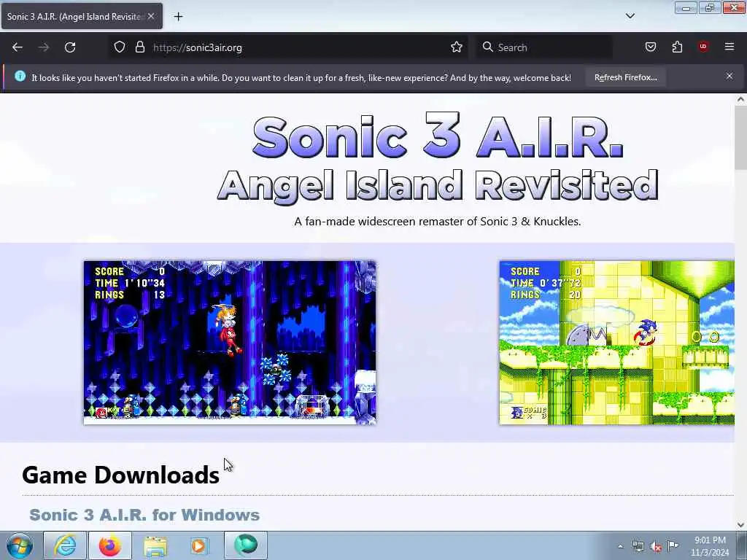Image resolution: width=747 pixels, height=560 pixels.
Task: Go back with the browser back arrow
Action: click(18, 47)
